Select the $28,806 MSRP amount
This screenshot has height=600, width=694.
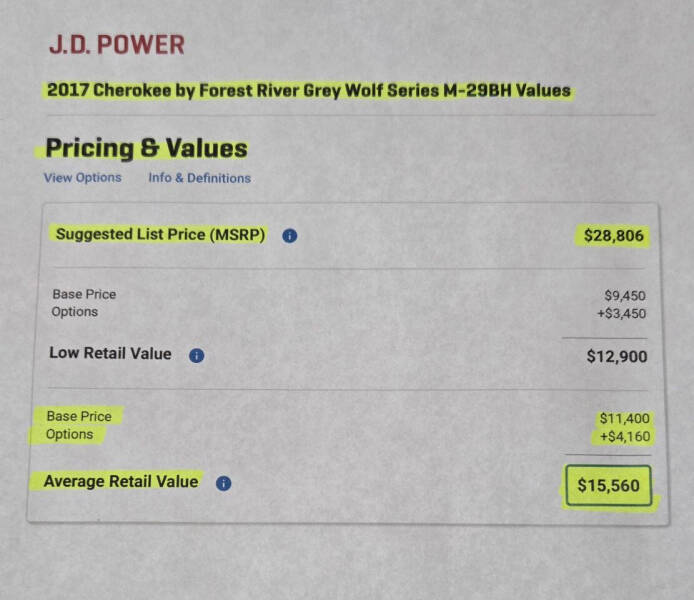[614, 236]
